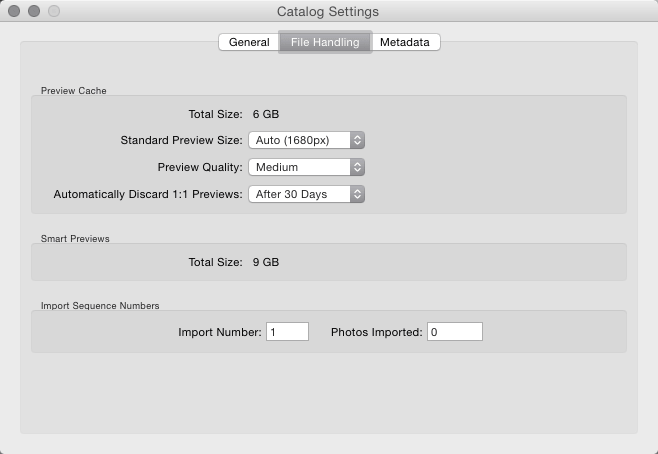The image size is (658, 454).
Task: Switch to the General tab
Action: (249, 42)
